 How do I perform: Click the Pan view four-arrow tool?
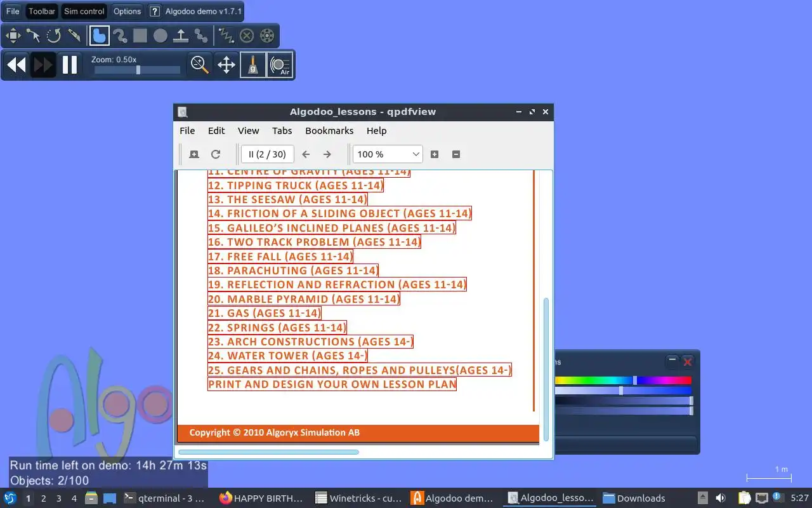coord(226,65)
